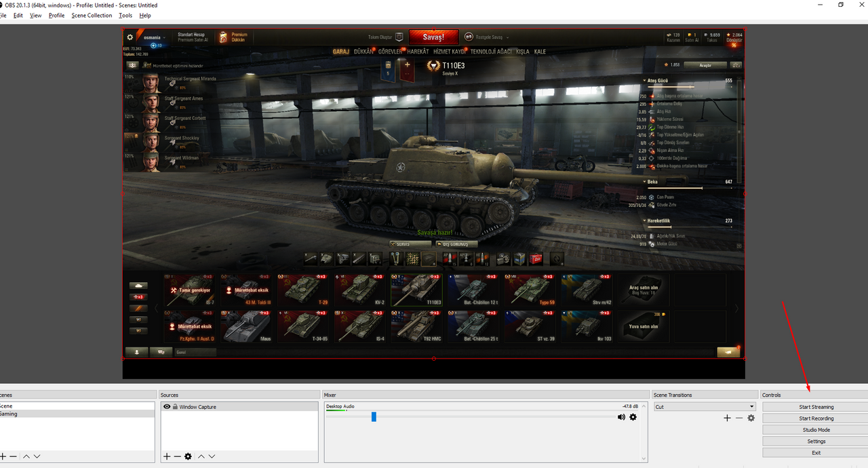Click T110E3 tank card in carousel

click(x=416, y=290)
